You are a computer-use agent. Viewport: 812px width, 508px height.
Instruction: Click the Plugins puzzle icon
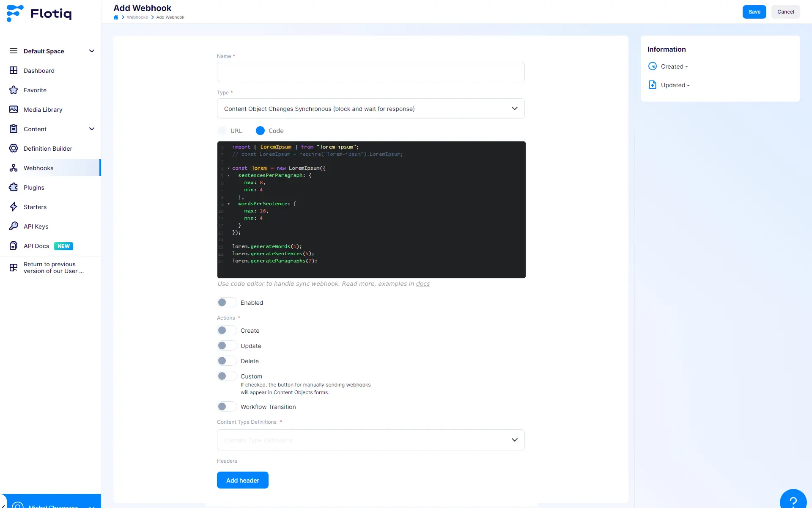[x=14, y=188]
